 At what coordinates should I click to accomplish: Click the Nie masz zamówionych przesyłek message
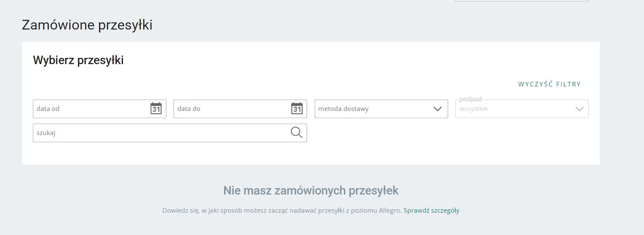click(x=311, y=191)
